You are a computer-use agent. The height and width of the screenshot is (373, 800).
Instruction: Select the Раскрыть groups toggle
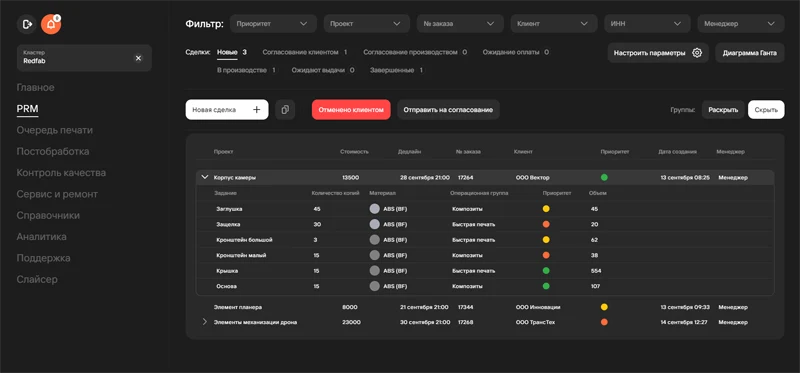723,110
